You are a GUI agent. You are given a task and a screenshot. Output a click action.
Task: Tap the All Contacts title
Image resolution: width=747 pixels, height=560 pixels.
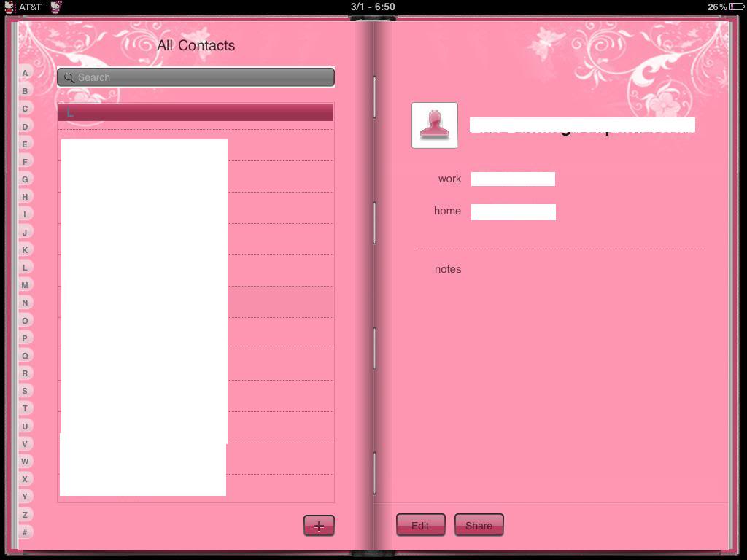tap(196, 46)
